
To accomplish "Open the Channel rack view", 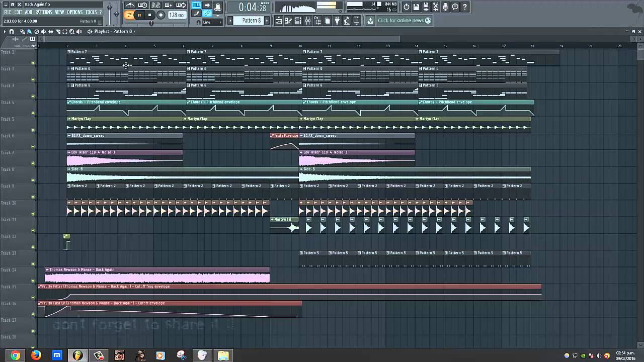I will pyautogui.click(x=298, y=21).
